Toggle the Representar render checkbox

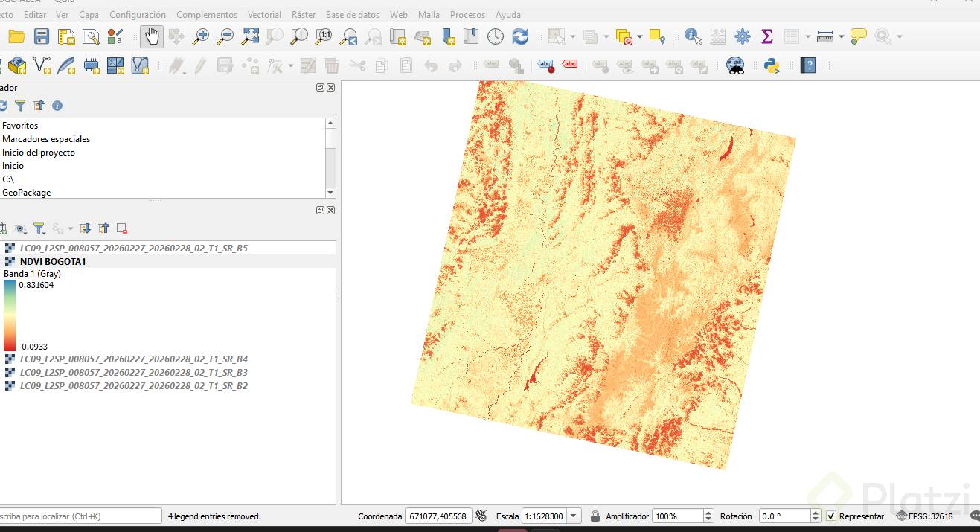pyautogui.click(x=831, y=516)
